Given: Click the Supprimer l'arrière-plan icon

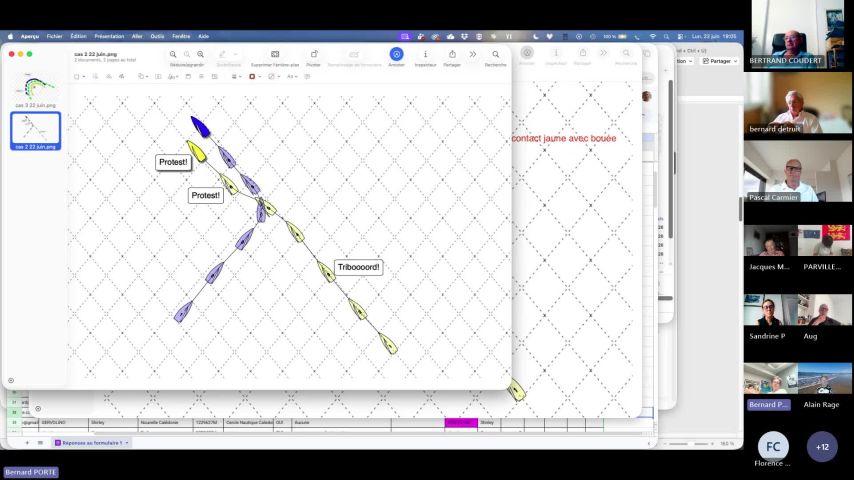Looking at the screenshot, I should (x=275, y=54).
